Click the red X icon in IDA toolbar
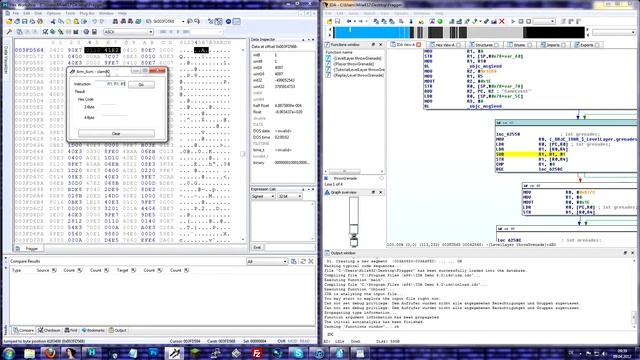Viewport: 640px width, 360px height. coord(502,21)
